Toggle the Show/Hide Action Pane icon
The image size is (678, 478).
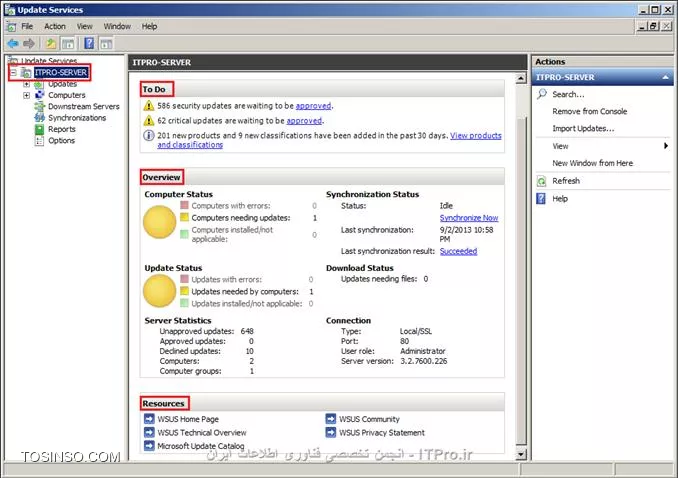tap(106, 43)
